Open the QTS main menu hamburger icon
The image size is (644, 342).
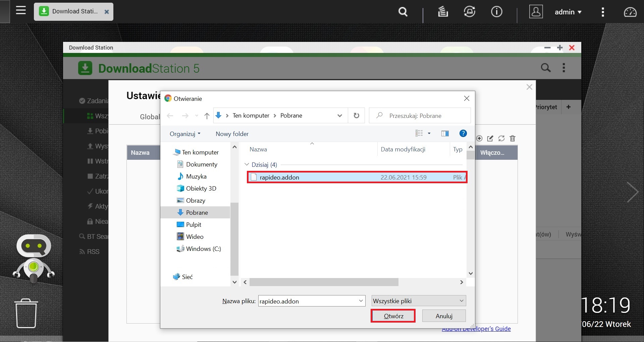click(21, 10)
